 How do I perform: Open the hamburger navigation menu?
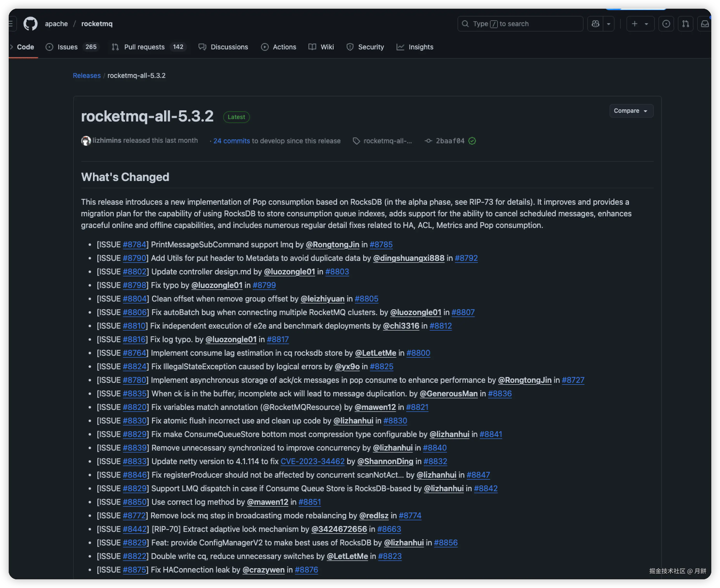[x=11, y=24]
